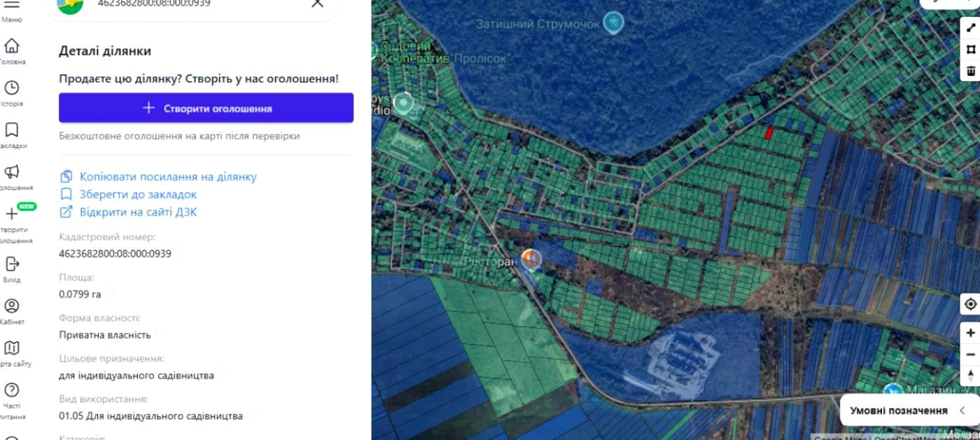Click the Затишний Струмочок map marker

click(x=614, y=23)
